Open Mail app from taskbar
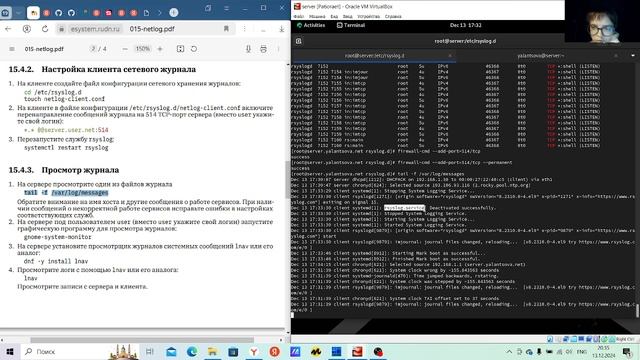 pos(171,351)
